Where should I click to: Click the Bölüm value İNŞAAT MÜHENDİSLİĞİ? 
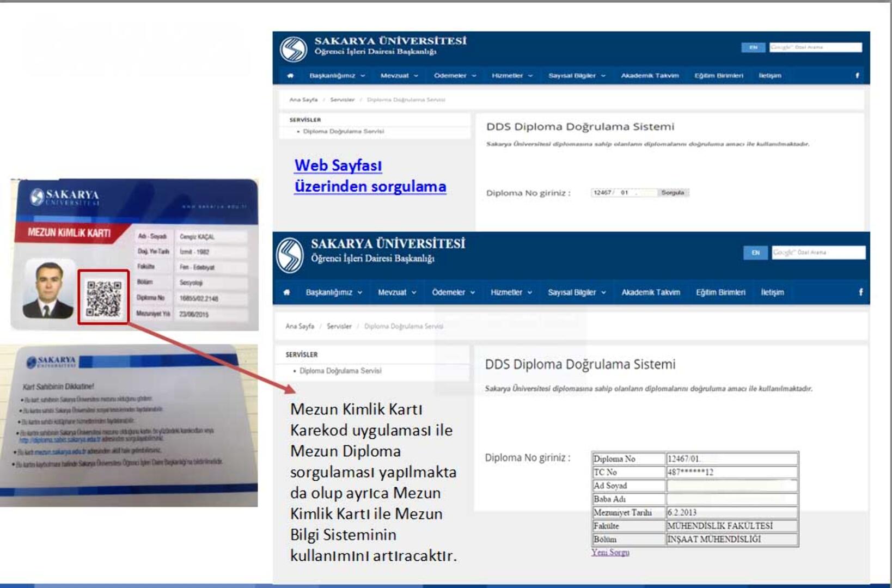coord(732,539)
